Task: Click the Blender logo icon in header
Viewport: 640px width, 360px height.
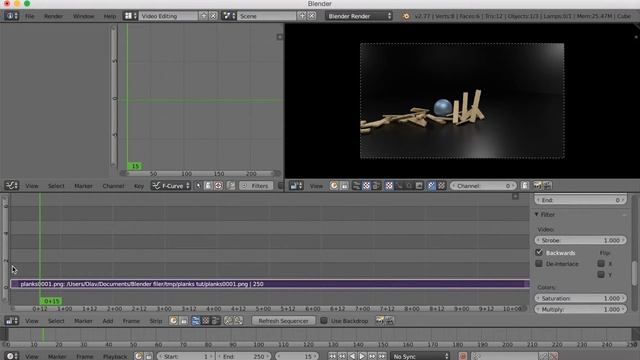Action: [406, 16]
